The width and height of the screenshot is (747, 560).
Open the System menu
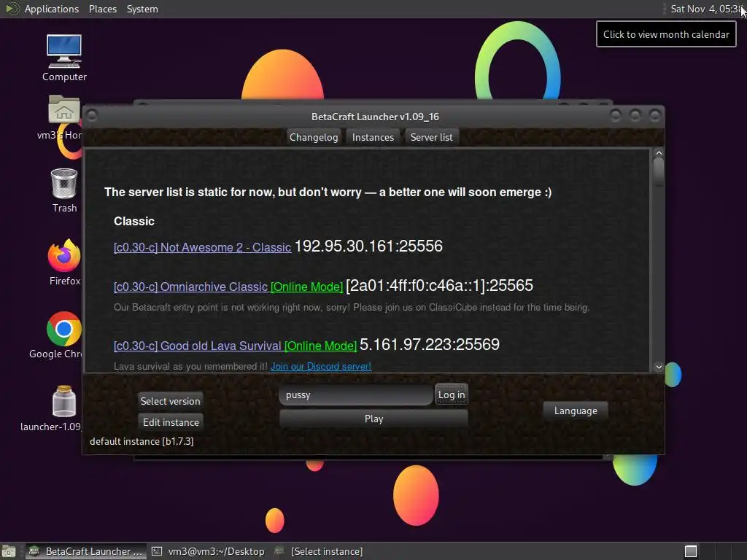click(x=142, y=9)
